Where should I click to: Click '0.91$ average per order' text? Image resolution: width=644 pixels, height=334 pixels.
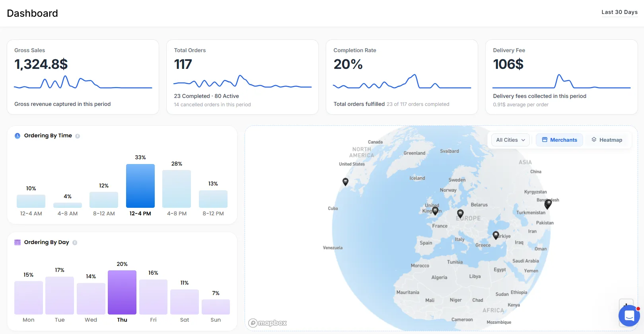click(521, 105)
